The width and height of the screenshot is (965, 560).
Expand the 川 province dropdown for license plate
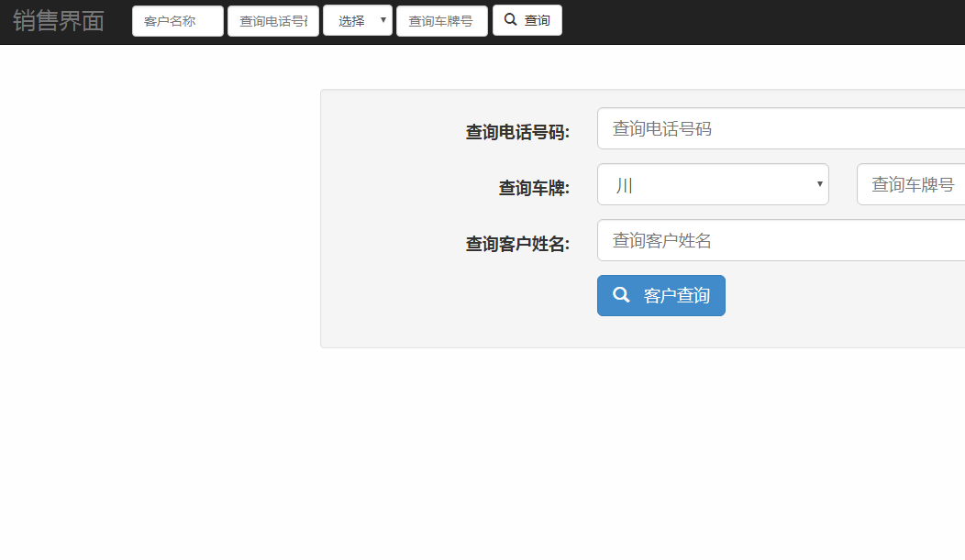712,185
